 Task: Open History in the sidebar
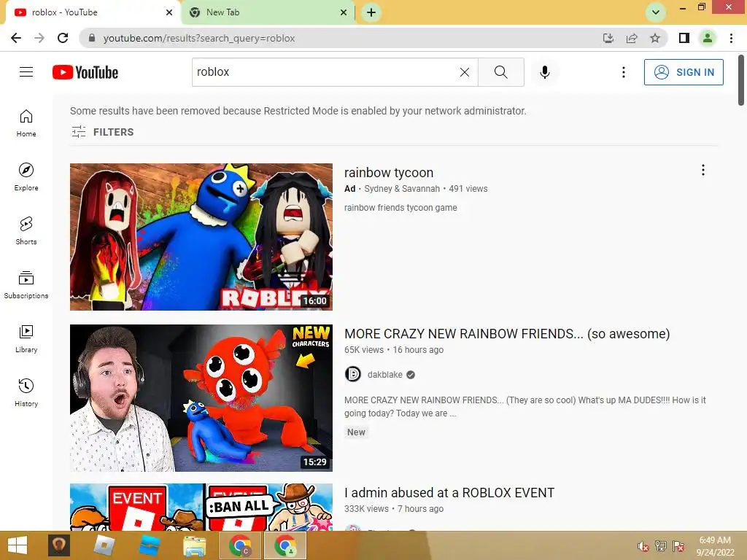[x=26, y=392]
